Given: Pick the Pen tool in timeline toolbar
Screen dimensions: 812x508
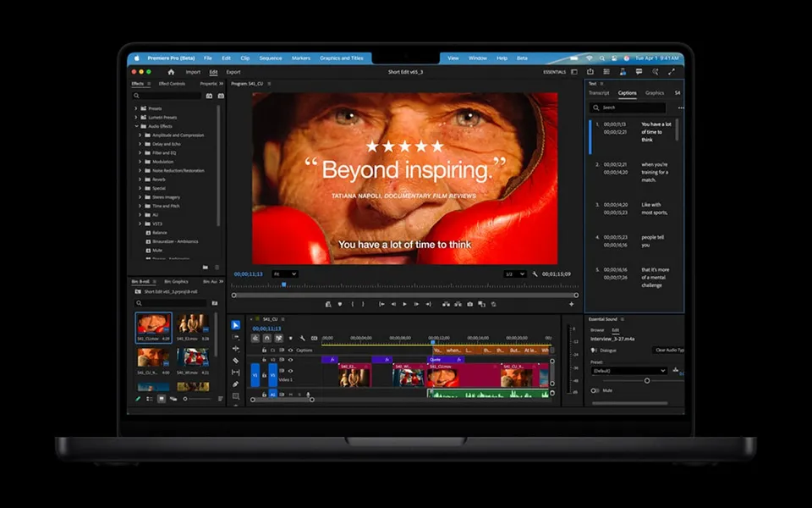Looking at the screenshot, I should click(x=236, y=384).
